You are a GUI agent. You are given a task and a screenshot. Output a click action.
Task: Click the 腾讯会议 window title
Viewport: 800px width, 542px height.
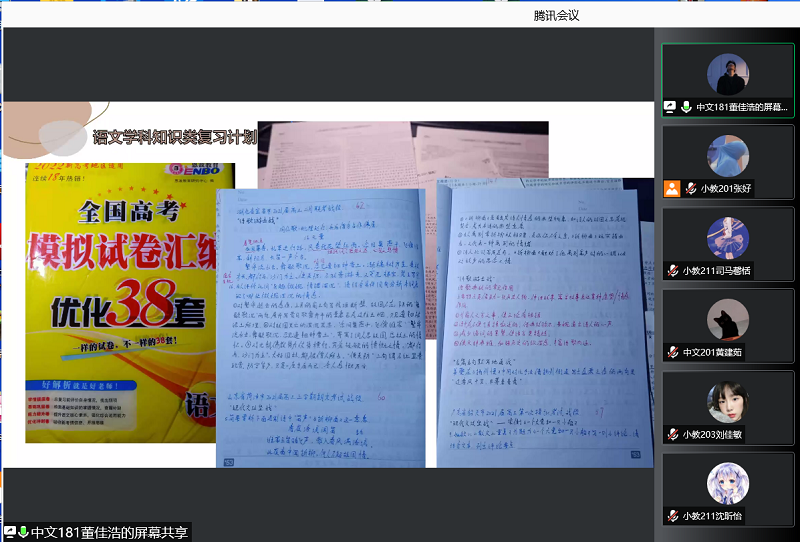(556, 16)
